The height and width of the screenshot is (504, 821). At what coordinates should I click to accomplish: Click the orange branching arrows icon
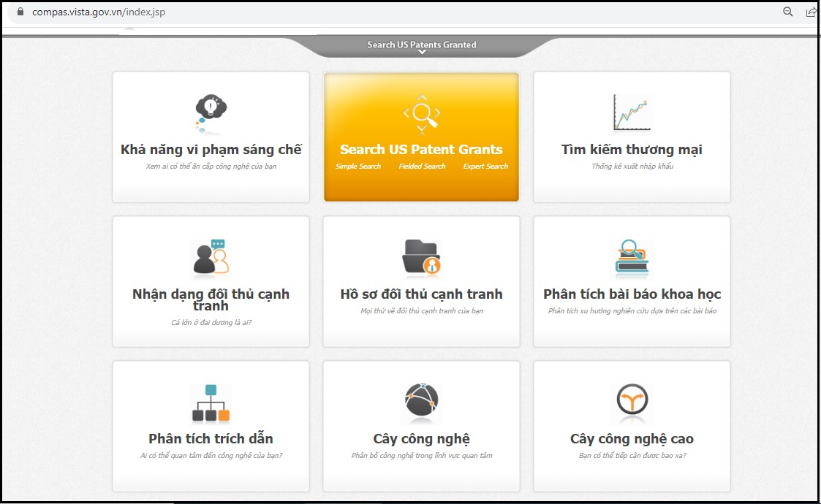click(x=631, y=403)
